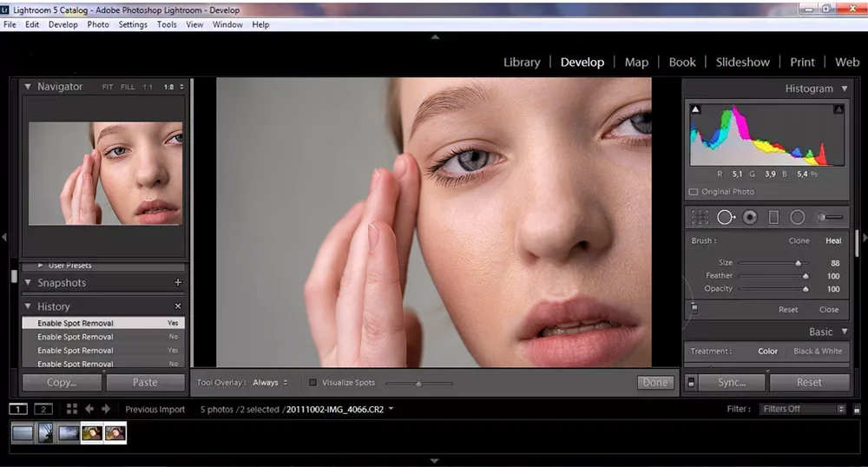Select the Adjustment Brush tool
868x467 pixels.
pyautogui.click(x=830, y=218)
